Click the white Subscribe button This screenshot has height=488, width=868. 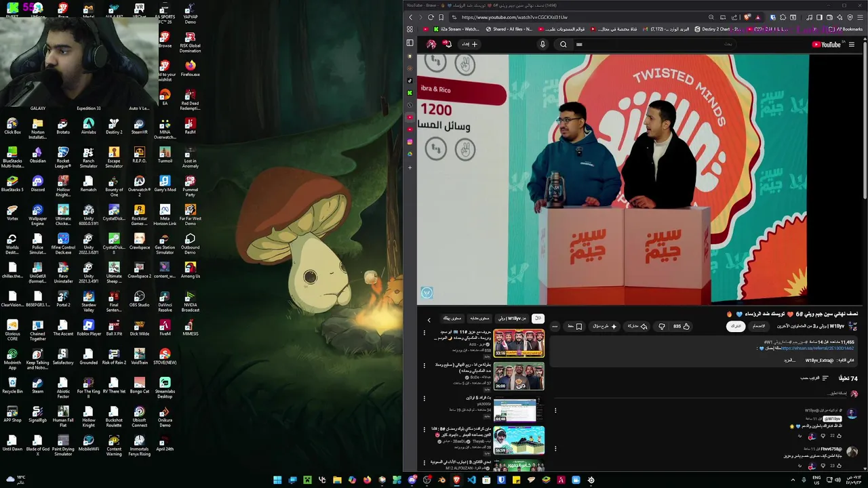[x=735, y=326]
